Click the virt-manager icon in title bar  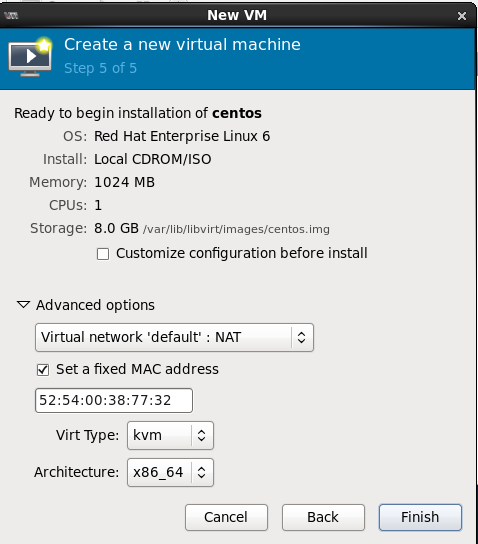click(11, 16)
